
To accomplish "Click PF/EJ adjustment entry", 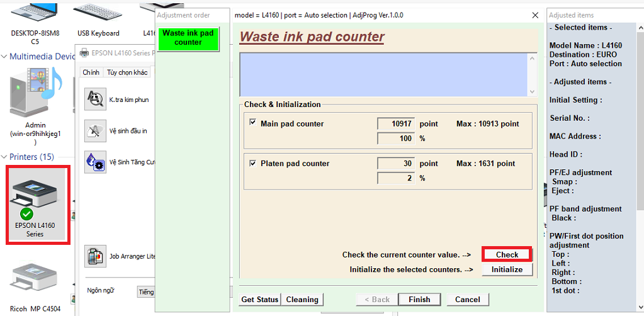I will tap(581, 172).
